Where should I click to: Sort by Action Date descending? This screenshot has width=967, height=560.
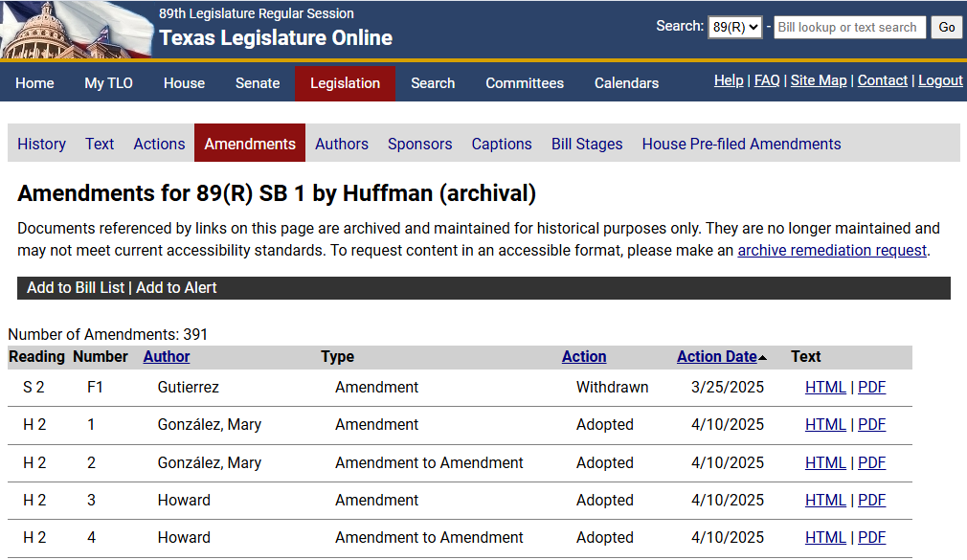[716, 356]
